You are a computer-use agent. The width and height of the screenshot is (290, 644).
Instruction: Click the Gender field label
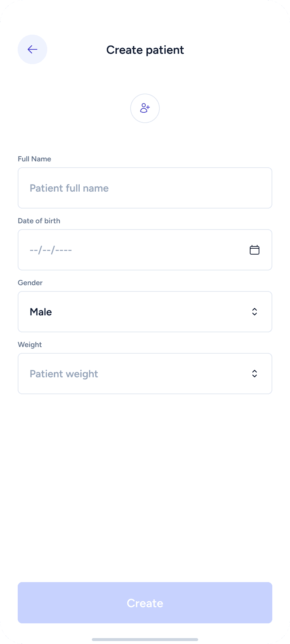pos(30,283)
